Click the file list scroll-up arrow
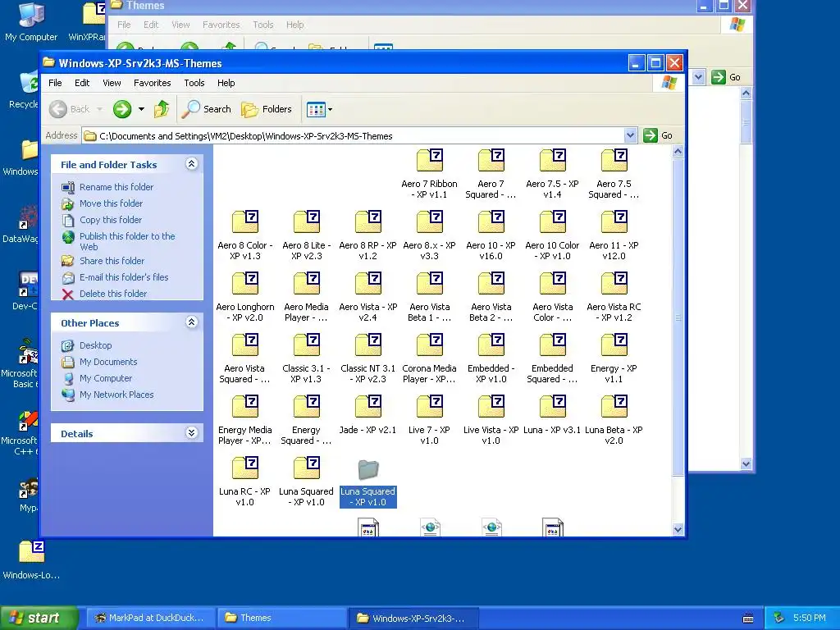Image resolution: width=840 pixels, height=630 pixels. click(678, 152)
